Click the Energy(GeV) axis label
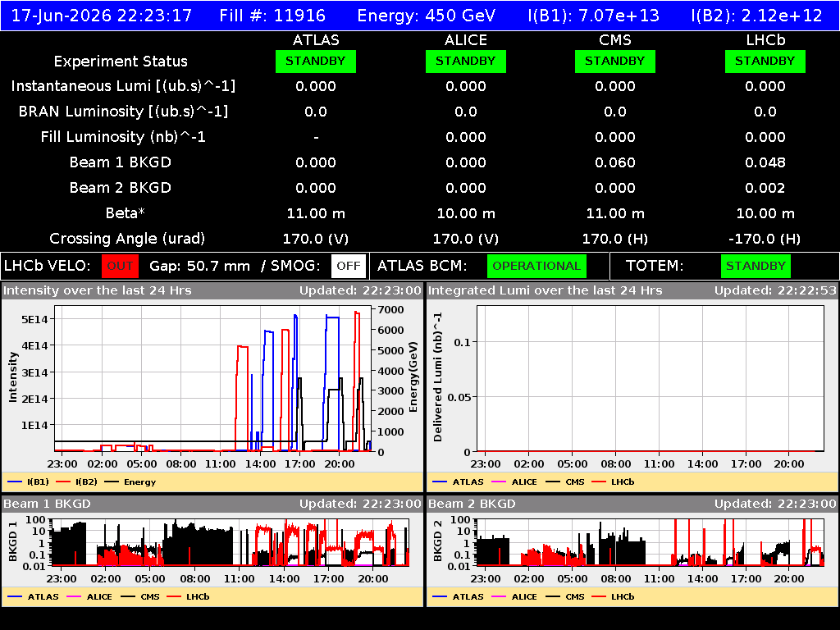This screenshot has width=840, height=630. tap(413, 377)
